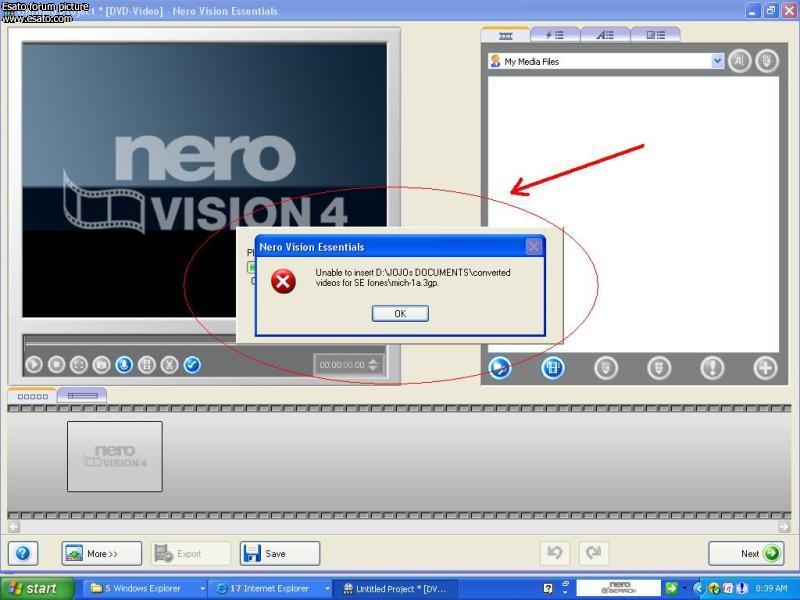Click the More >> button
Viewport: 800px width, 600px height.
tap(102, 554)
